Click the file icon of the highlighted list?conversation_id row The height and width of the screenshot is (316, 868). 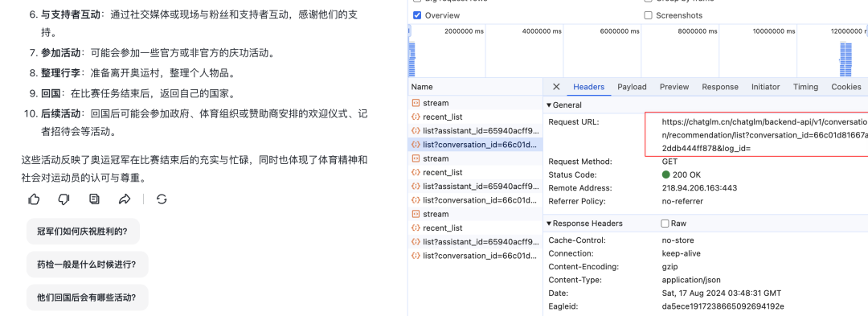(416, 145)
